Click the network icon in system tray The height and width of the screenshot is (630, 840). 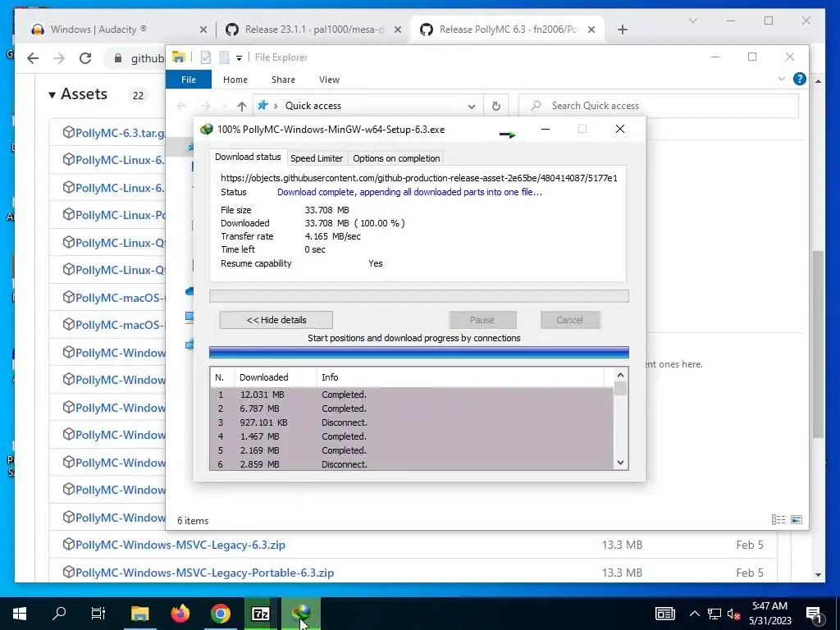coord(714,614)
